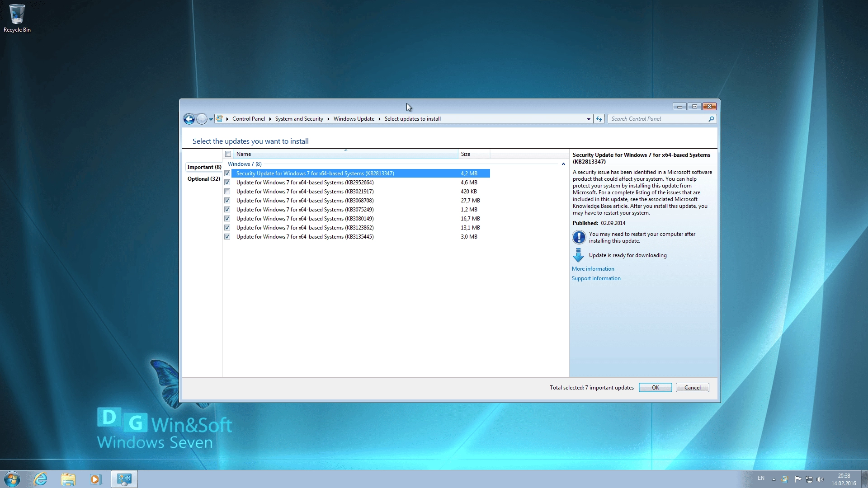This screenshot has height=488, width=868.
Task: Click the blue restart warning icon
Action: click(579, 237)
